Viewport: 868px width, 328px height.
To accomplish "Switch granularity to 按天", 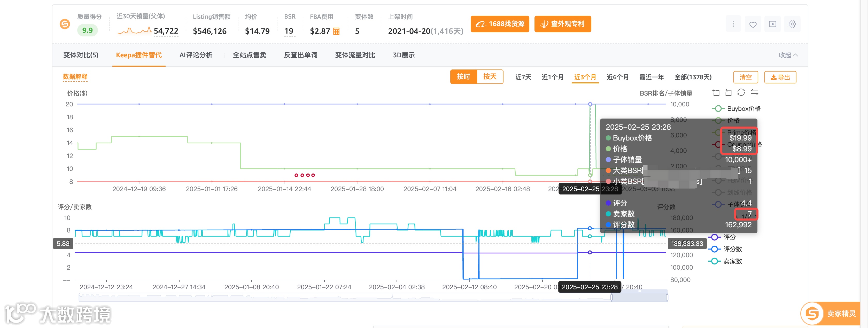I will click(x=490, y=77).
